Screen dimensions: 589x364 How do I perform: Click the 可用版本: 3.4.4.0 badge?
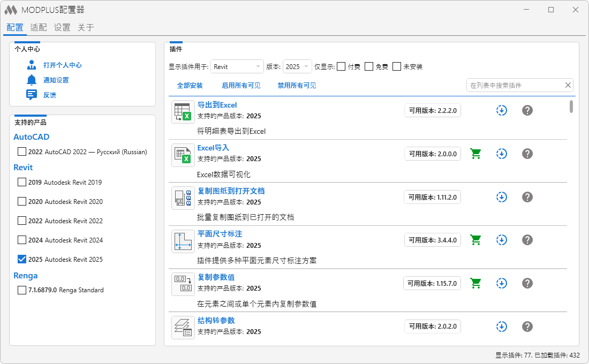coord(433,240)
